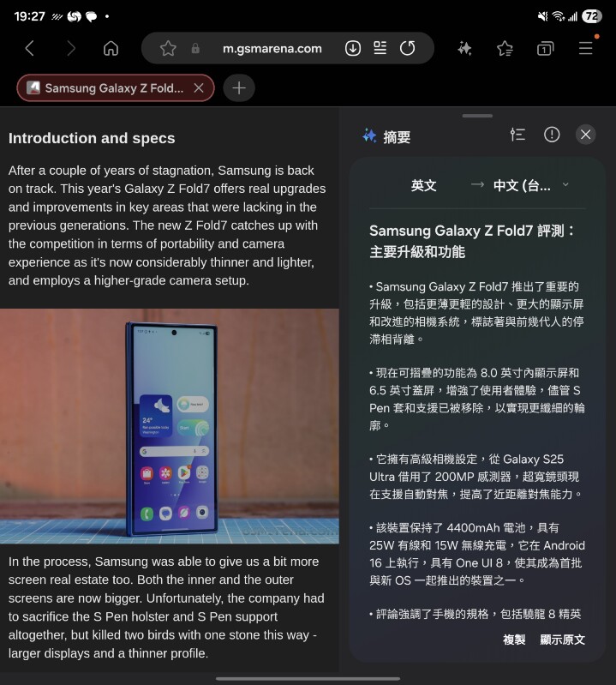Tap 顯示原文 to show original text
616x685 pixels.
(x=562, y=640)
